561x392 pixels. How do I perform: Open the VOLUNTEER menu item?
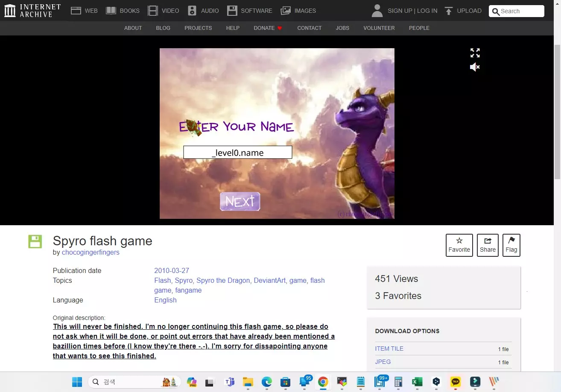pyautogui.click(x=379, y=28)
